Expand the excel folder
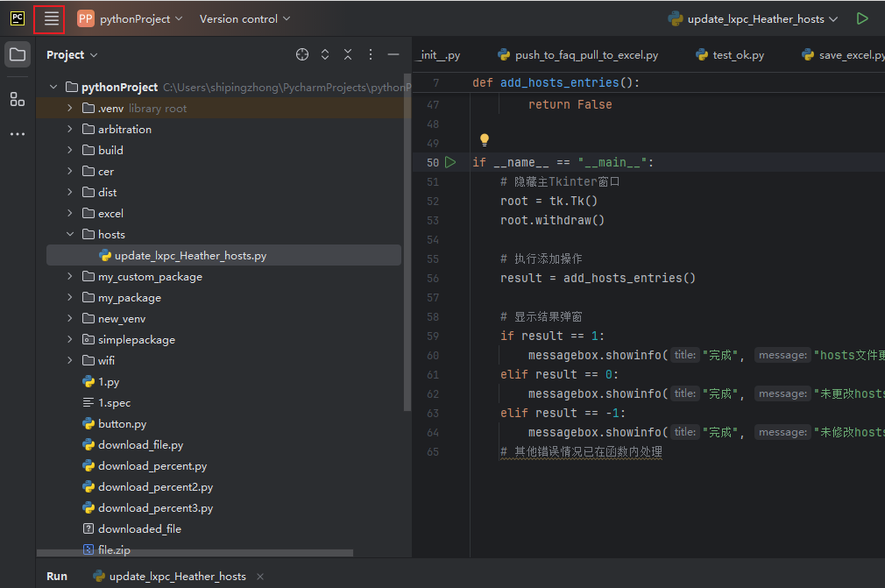Viewport: 885px width, 588px height. (70, 213)
